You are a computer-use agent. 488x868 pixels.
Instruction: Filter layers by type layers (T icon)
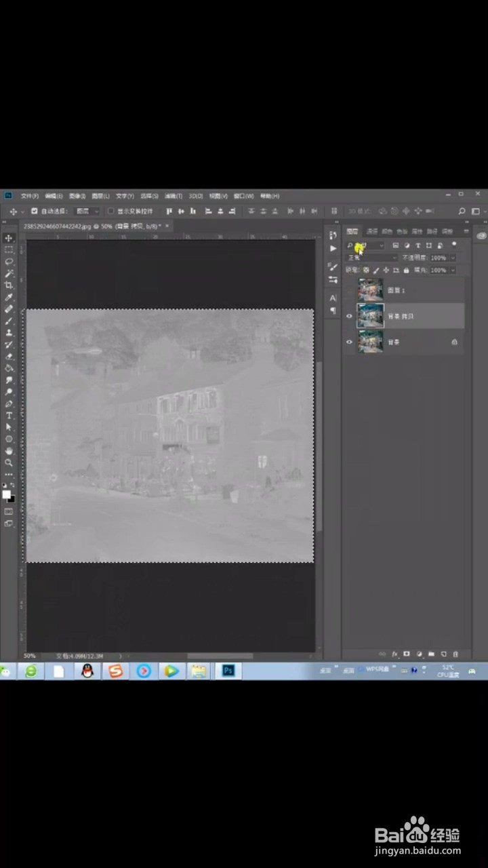click(x=418, y=245)
